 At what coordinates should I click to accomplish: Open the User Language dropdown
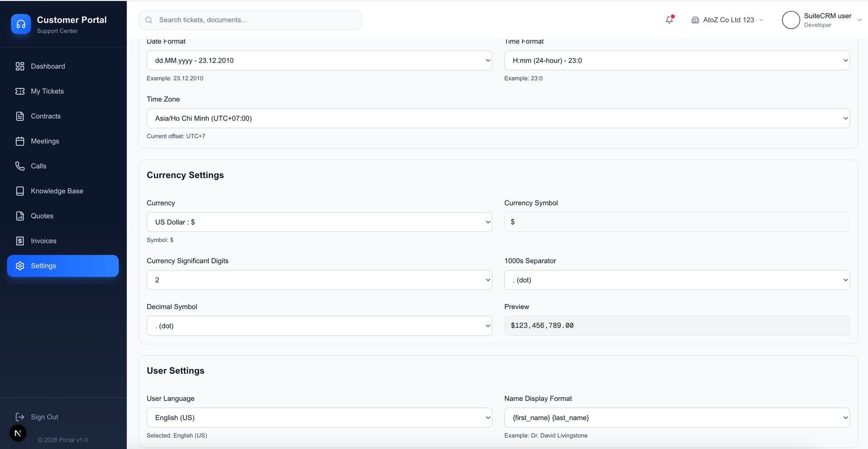tap(319, 418)
